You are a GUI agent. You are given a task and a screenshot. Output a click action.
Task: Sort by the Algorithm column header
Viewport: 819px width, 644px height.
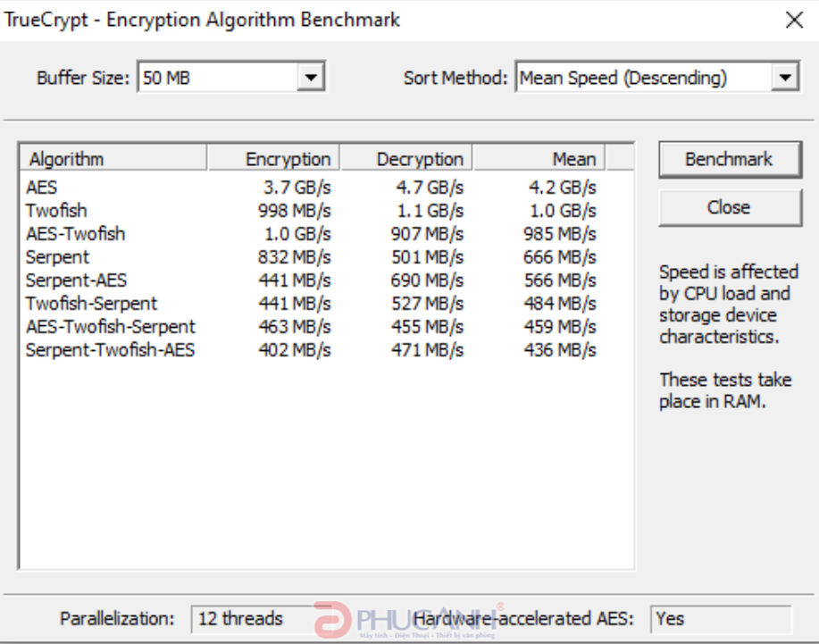click(x=113, y=158)
